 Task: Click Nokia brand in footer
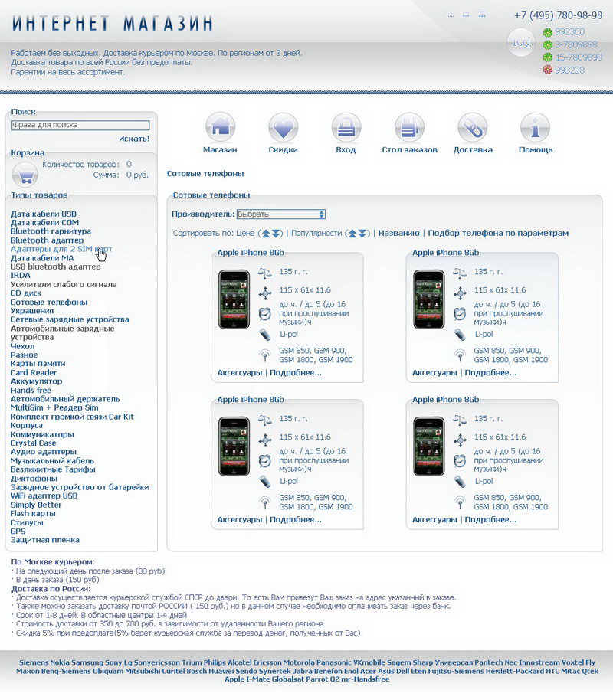60,663
